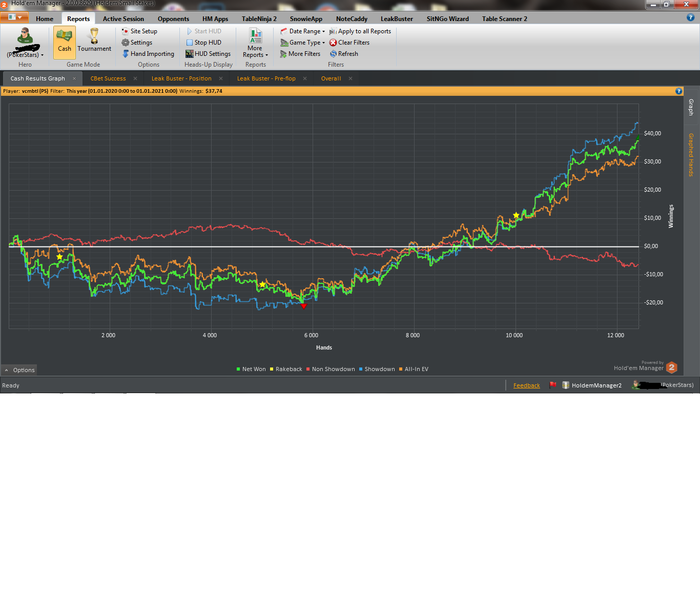Click the Feedback link

(526, 386)
